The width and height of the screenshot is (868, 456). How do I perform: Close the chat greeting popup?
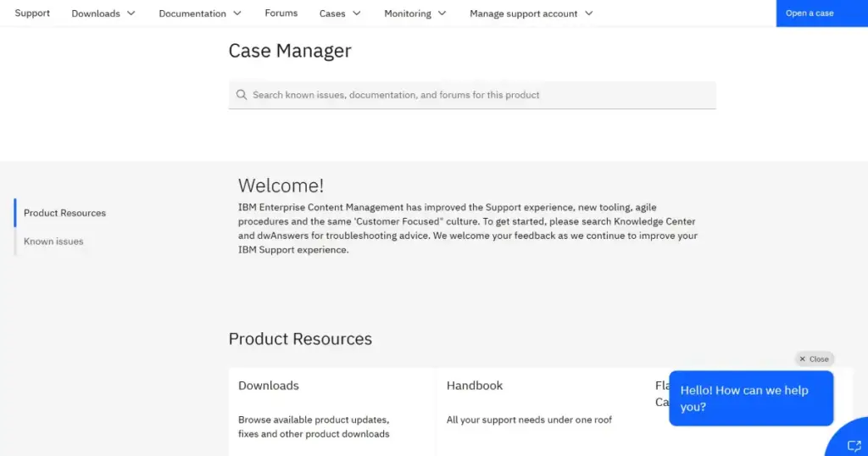coord(815,359)
